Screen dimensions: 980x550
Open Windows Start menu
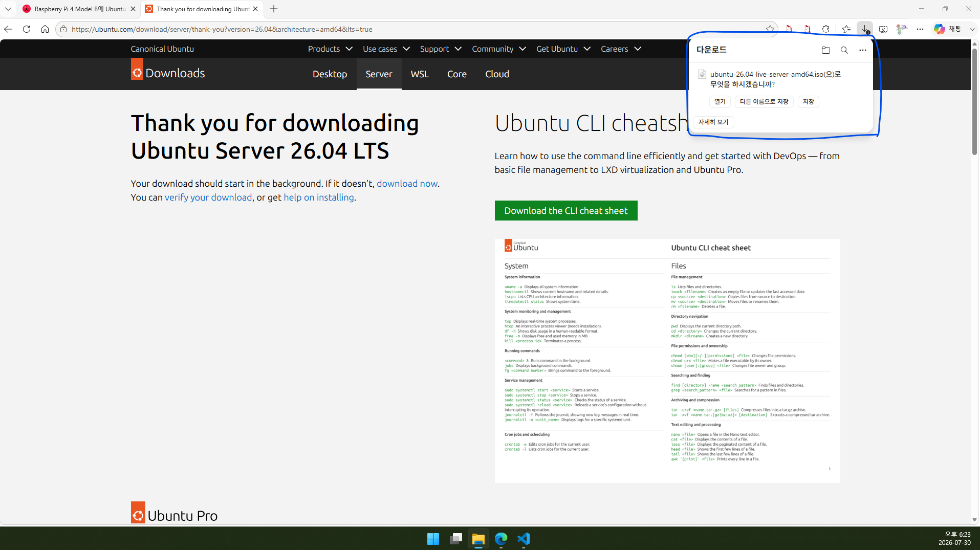tap(433, 539)
